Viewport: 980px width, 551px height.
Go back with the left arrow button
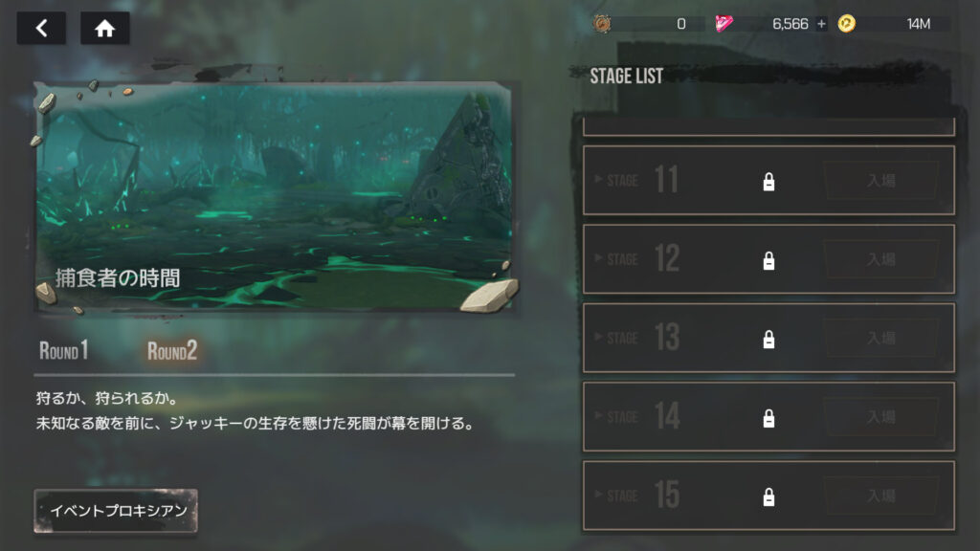[41, 28]
